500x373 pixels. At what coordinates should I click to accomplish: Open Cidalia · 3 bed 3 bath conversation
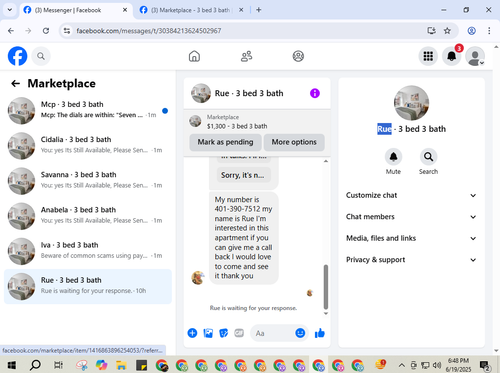point(88,146)
